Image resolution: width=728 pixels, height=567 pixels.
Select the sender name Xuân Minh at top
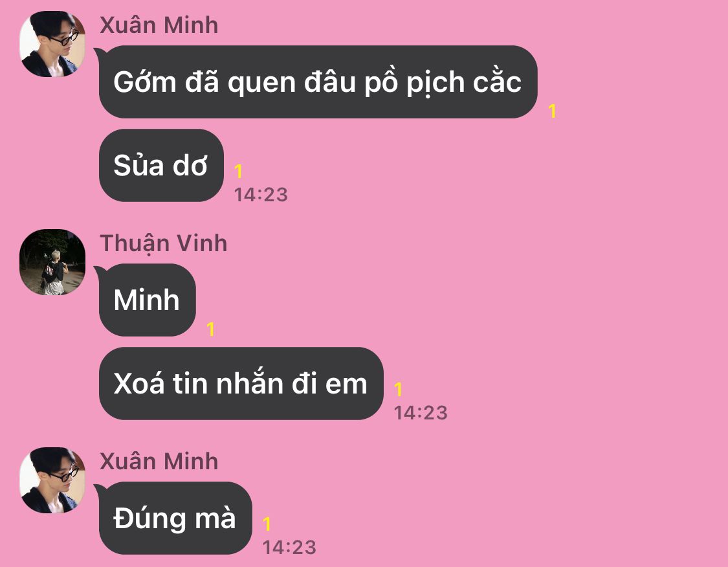click(159, 25)
